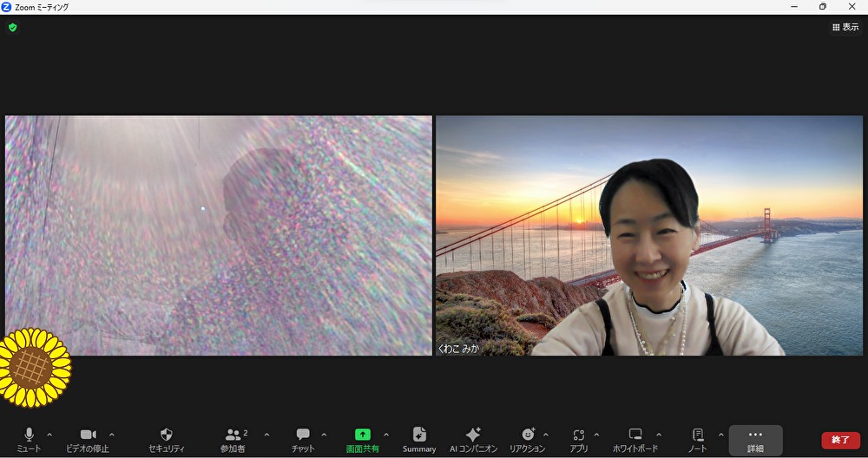Open the 詳細 more options menu
This screenshot has height=458, width=868.
pos(755,440)
